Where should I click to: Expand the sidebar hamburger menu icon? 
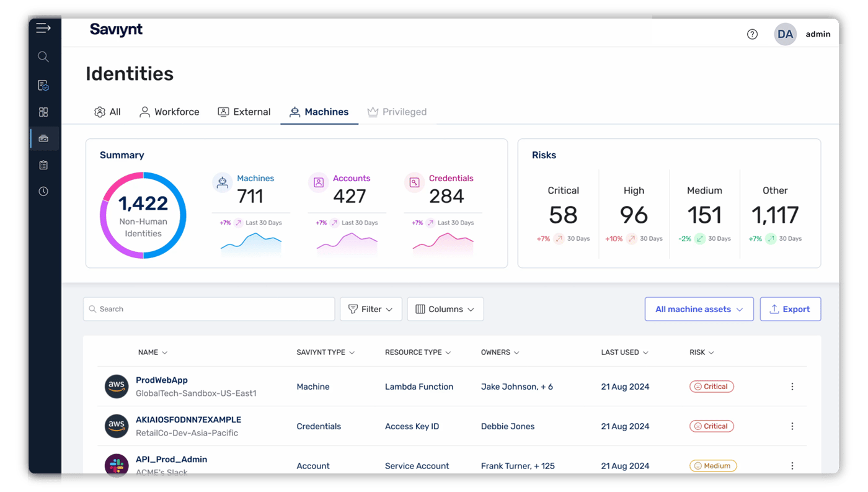[x=43, y=28]
